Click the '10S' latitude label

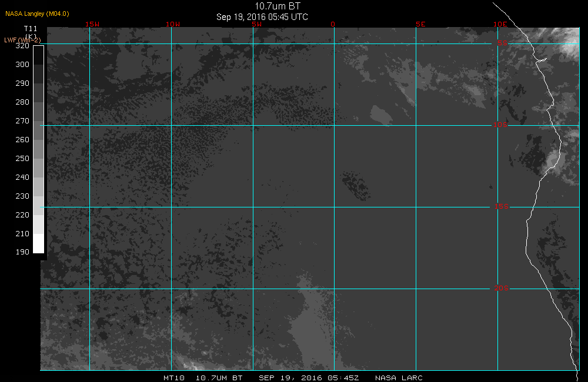pyautogui.click(x=500, y=125)
